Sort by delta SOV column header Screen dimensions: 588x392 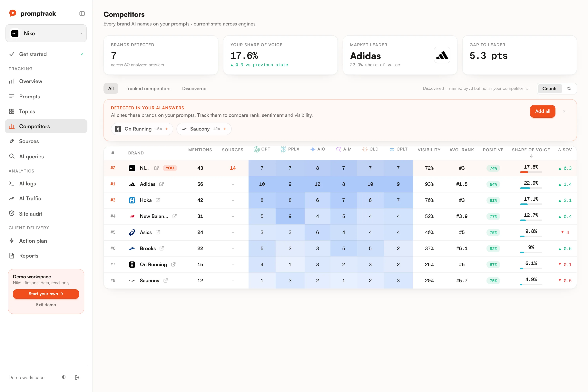click(x=565, y=150)
